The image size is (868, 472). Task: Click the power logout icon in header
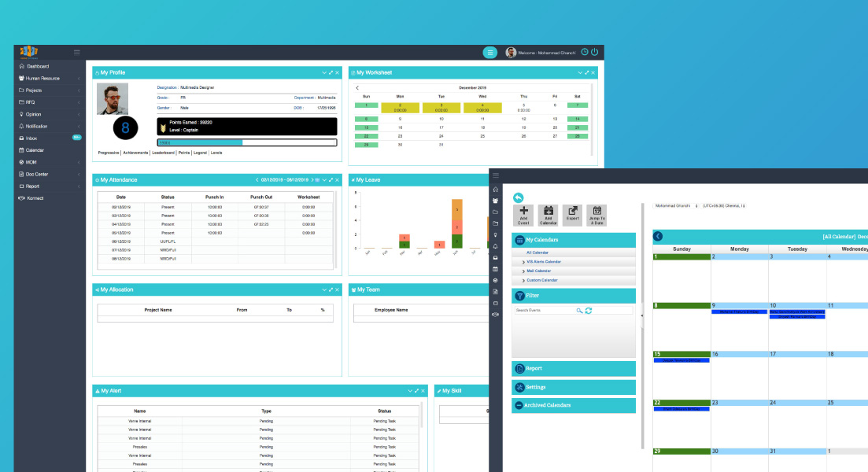coord(594,52)
